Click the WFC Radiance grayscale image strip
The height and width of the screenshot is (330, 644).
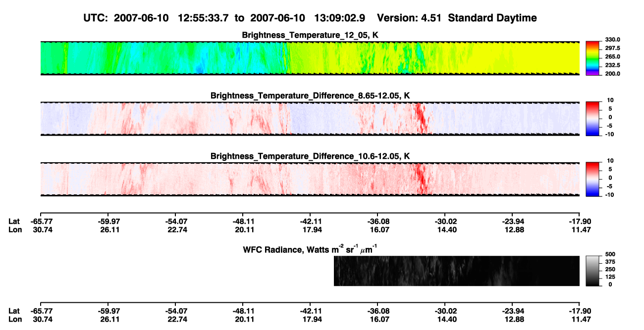[457, 271]
